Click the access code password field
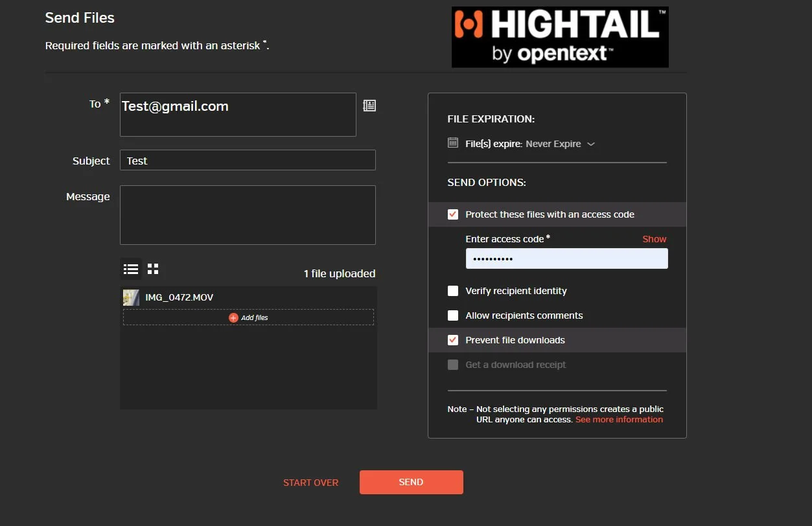Viewport: 812px width, 526px height. pos(566,258)
